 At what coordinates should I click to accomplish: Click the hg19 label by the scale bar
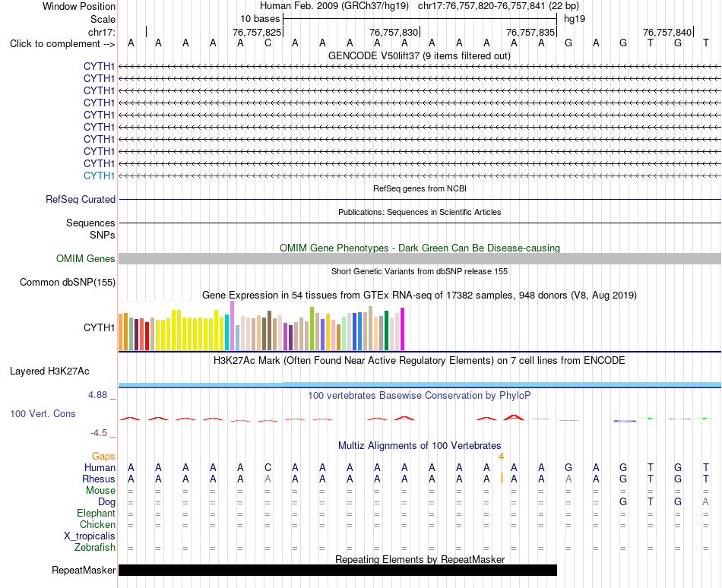coord(575,19)
